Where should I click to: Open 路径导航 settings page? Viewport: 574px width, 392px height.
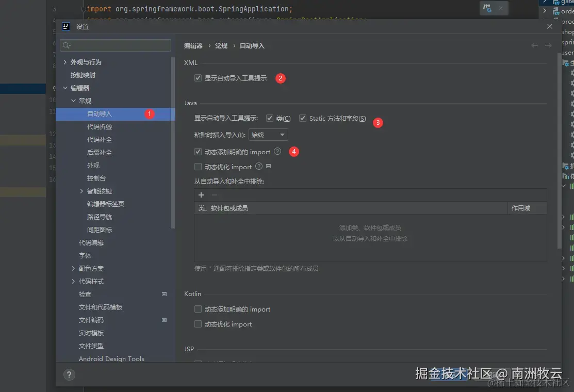coord(100,217)
